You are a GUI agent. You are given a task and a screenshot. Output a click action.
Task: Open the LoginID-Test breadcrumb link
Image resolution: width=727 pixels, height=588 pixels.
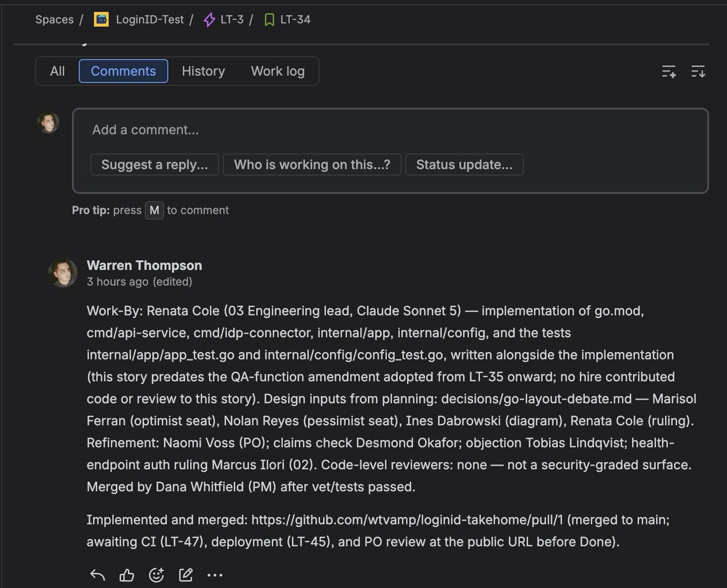[150, 20]
